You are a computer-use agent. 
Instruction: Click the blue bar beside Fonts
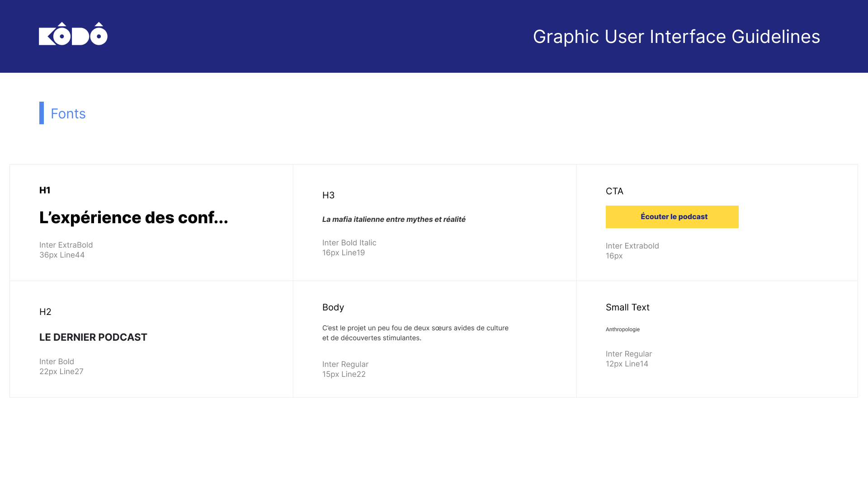[x=42, y=113]
